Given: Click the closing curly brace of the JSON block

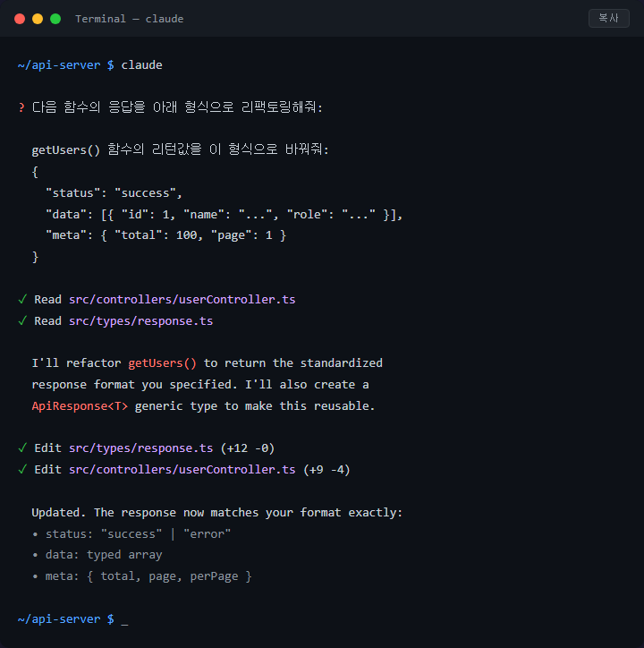Looking at the screenshot, I should [x=35, y=257].
